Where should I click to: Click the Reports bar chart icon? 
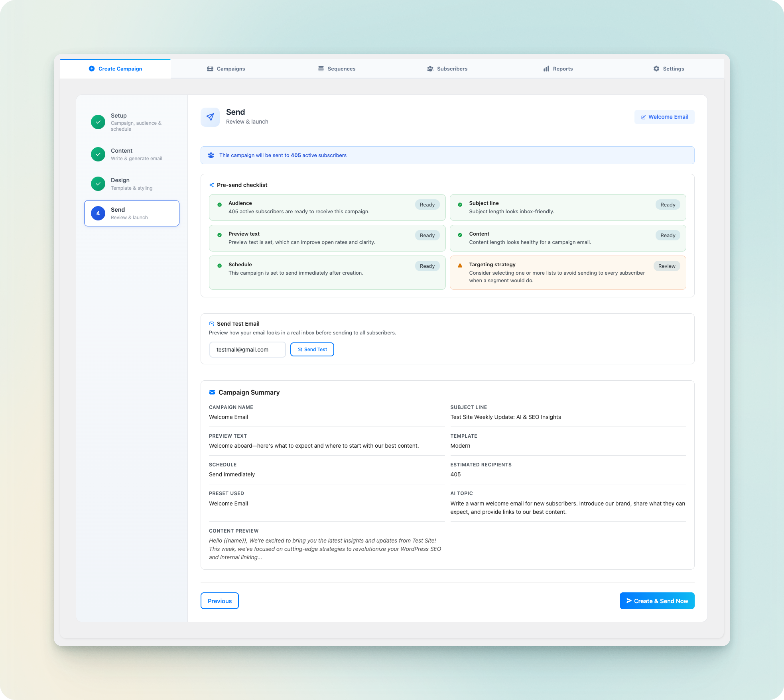(546, 69)
